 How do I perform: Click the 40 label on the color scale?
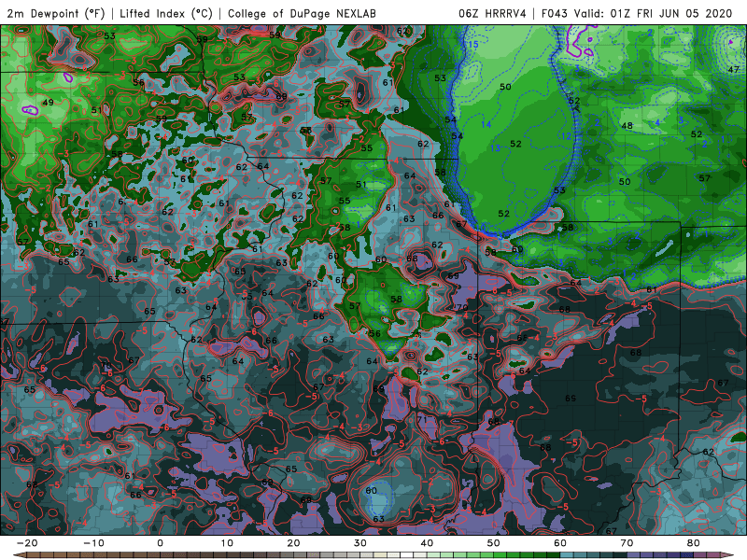pyautogui.click(x=427, y=543)
